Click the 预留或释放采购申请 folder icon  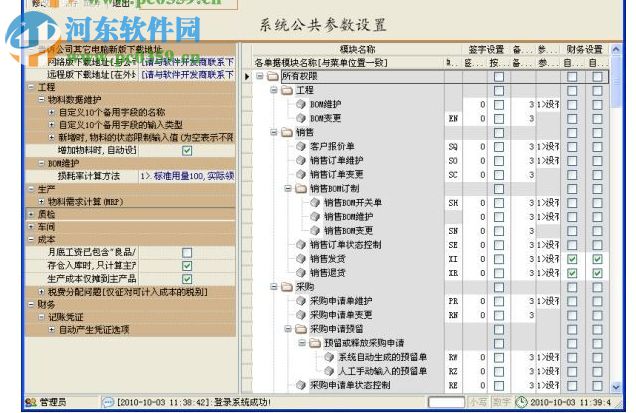(x=315, y=343)
